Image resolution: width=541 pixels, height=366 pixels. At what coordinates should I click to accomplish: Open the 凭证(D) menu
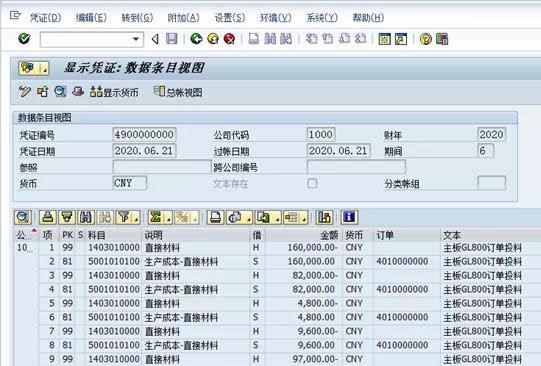(x=45, y=17)
